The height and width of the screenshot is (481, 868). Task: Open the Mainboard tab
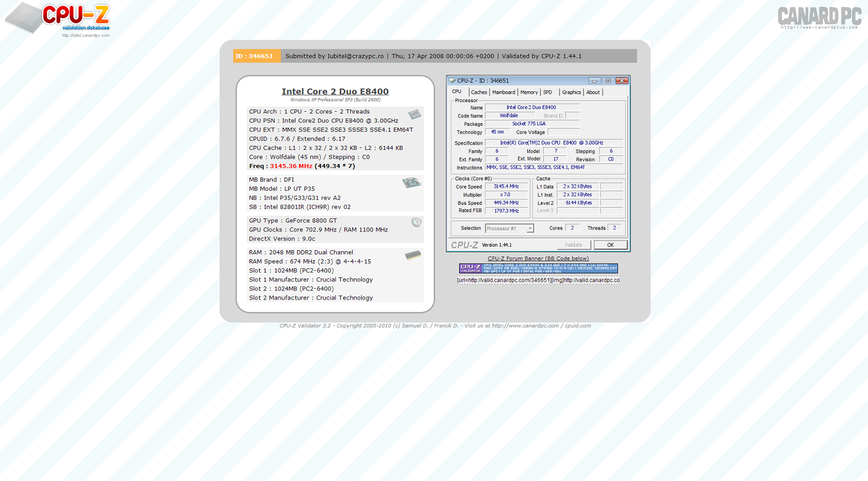coord(503,92)
